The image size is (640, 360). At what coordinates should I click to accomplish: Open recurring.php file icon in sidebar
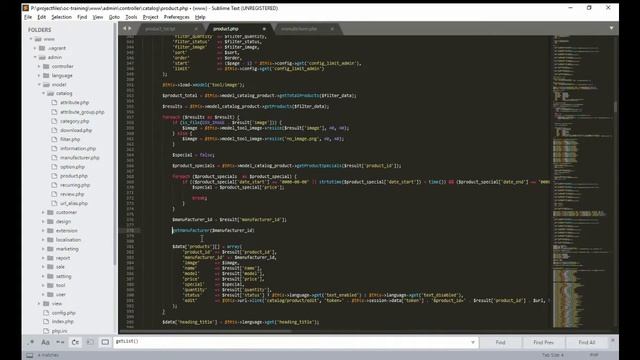54,185
